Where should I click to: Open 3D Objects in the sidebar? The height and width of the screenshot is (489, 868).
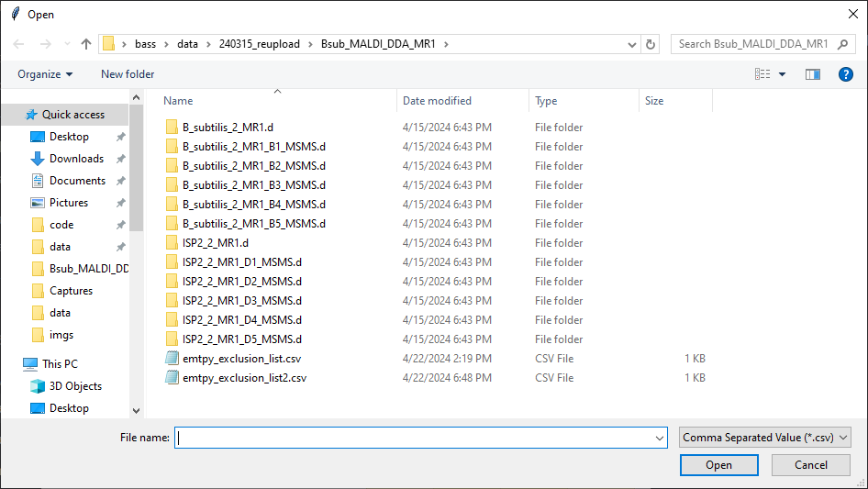[75, 386]
